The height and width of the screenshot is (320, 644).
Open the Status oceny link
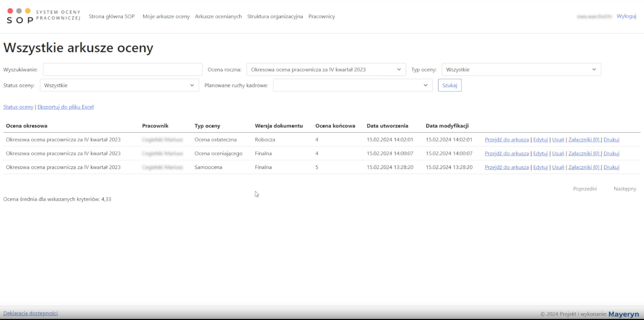[x=18, y=107]
